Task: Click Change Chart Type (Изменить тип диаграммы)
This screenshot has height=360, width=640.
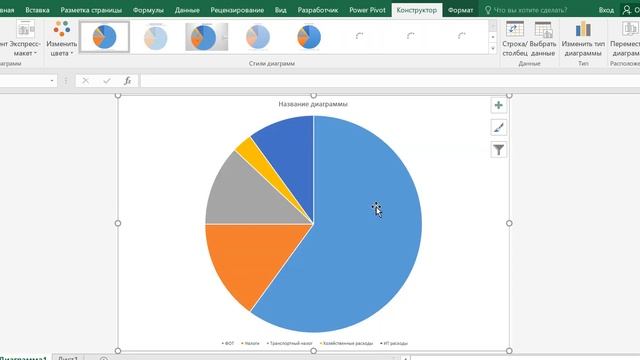Action: [583, 38]
